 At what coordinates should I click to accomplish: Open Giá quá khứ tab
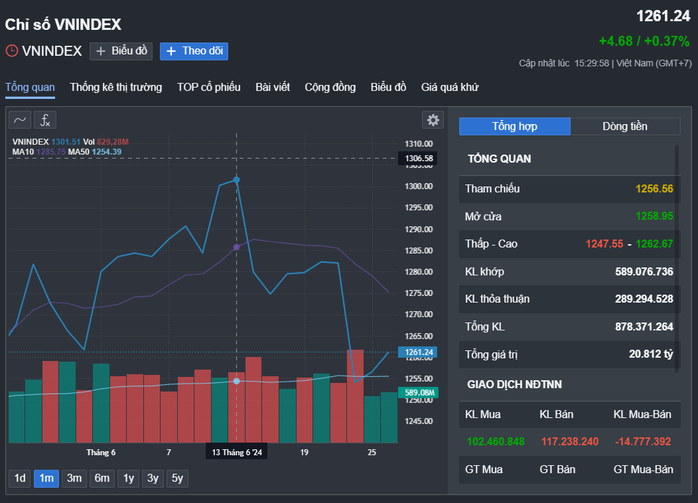click(450, 87)
